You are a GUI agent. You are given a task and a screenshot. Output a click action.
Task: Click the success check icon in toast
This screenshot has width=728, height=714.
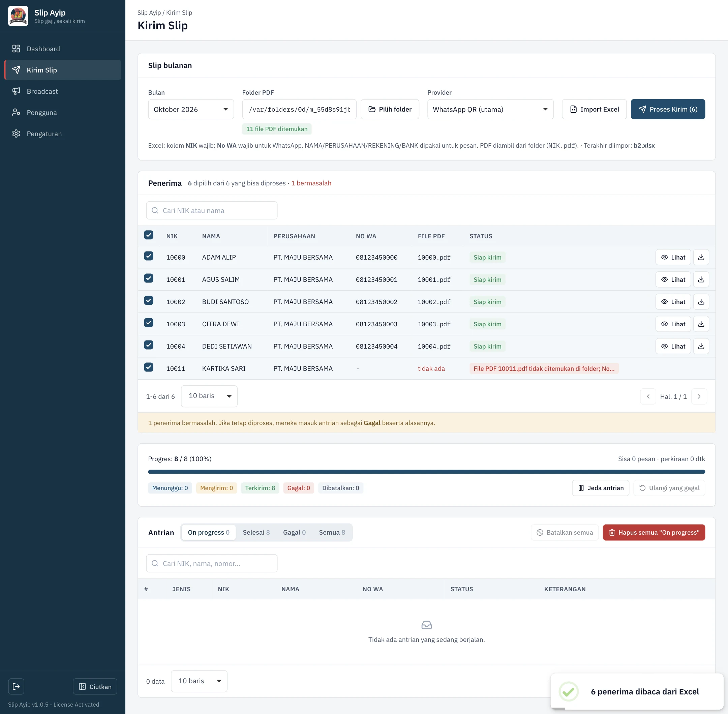(569, 691)
